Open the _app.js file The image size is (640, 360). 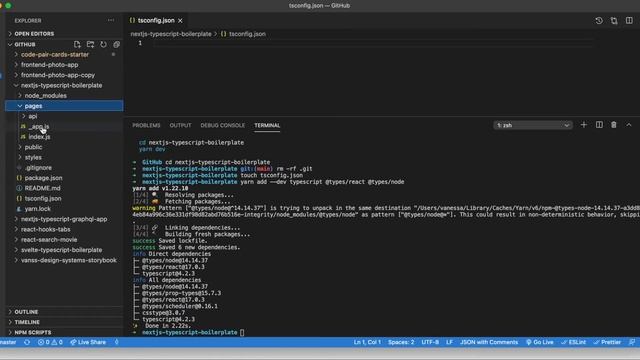(x=38, y=127)
